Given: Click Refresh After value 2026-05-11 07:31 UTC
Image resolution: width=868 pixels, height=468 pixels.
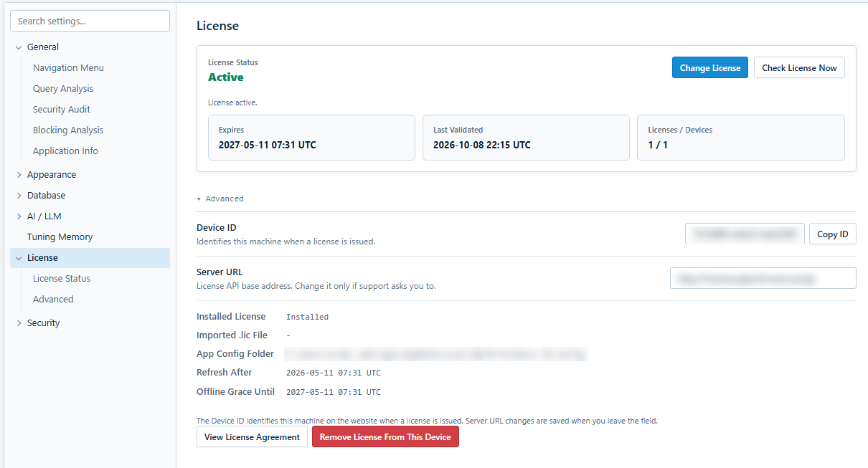Looking at the screenshot, I should [x=334, y=373].
